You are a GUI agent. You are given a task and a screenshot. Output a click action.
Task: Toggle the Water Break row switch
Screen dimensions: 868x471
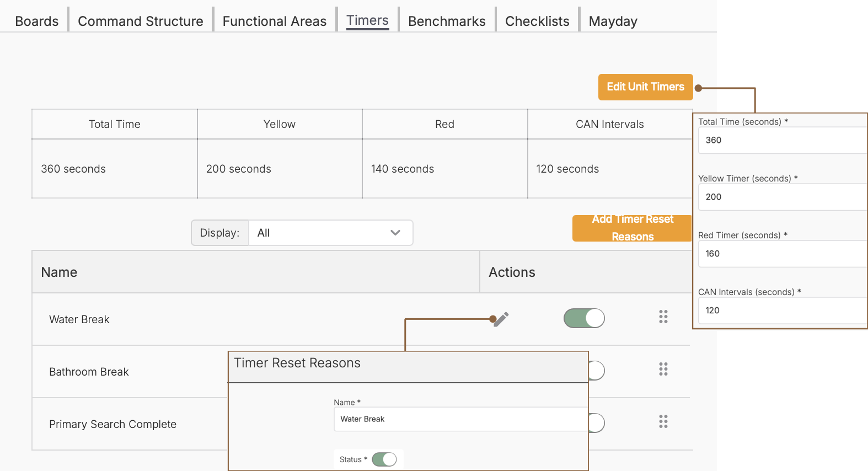click(x=584, y=318)
